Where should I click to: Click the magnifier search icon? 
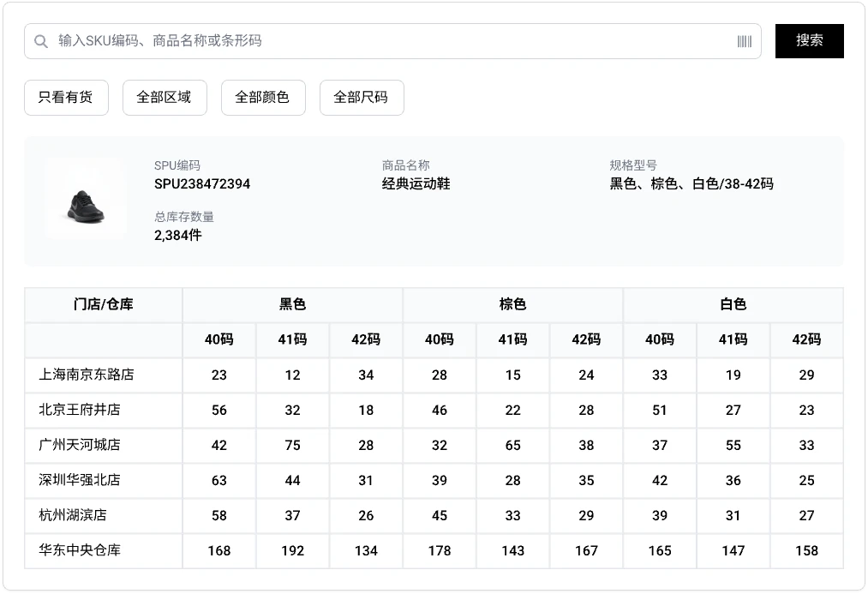point(40,41)
